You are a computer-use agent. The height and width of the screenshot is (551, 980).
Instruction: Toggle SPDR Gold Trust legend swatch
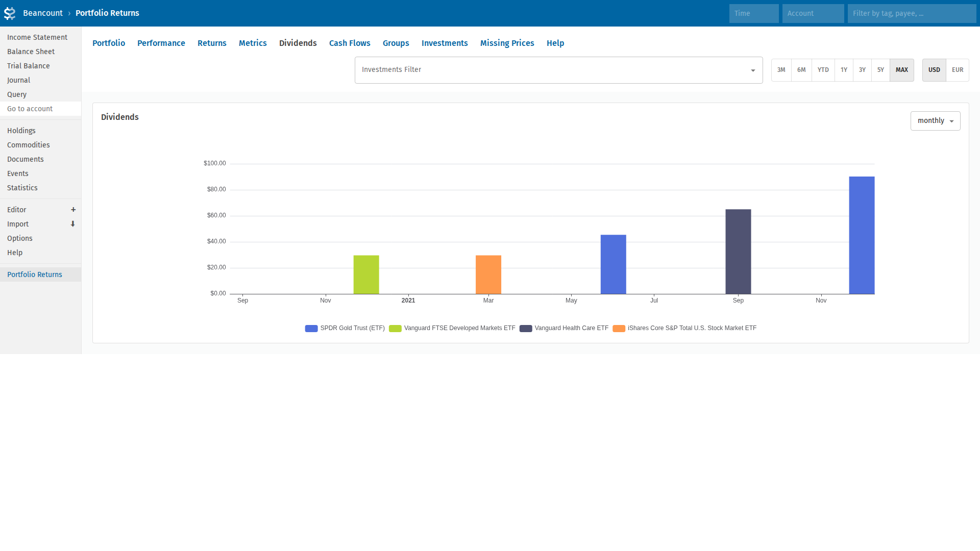coord(311,329)
